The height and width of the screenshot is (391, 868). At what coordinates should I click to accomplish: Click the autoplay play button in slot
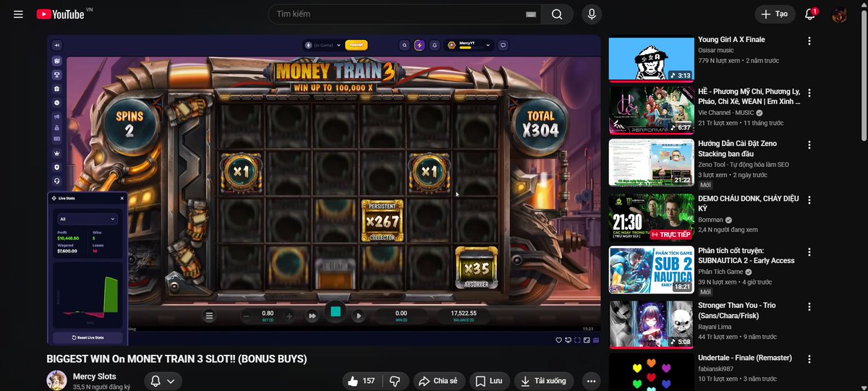pyautogui.click(x=359, y=316)
